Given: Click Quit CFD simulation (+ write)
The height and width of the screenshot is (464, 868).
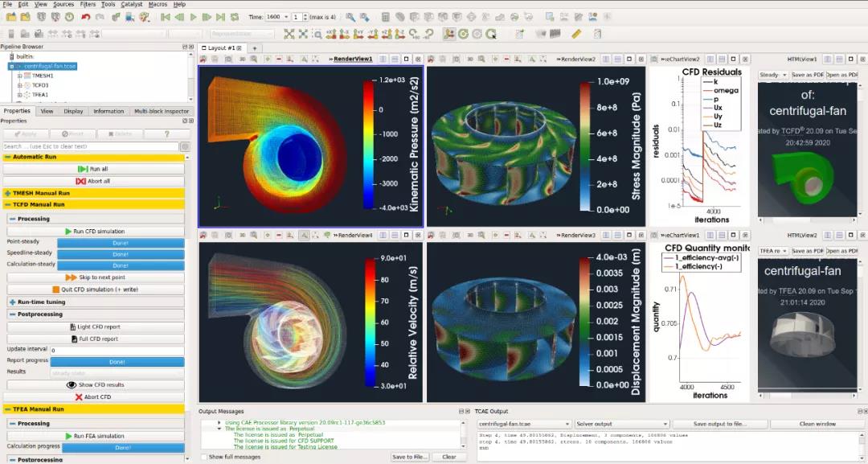Looking at the screenshot, I should pos(95,289).
